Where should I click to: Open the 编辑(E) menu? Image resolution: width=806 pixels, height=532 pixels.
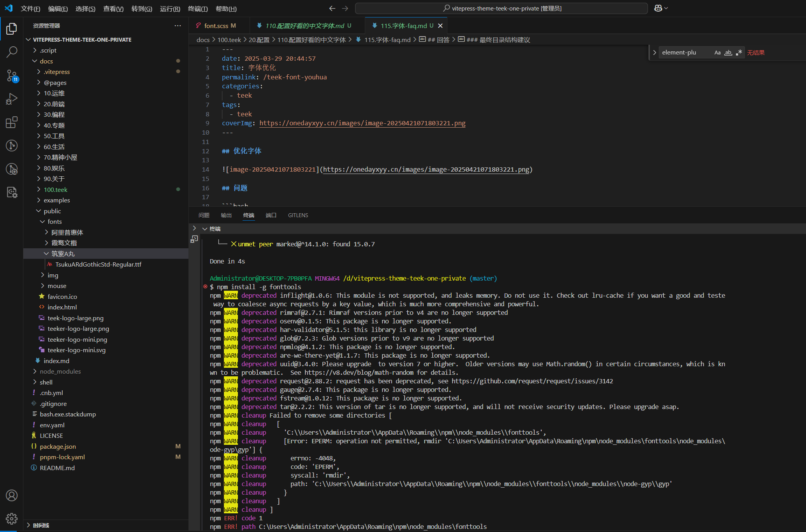[58, 9]
